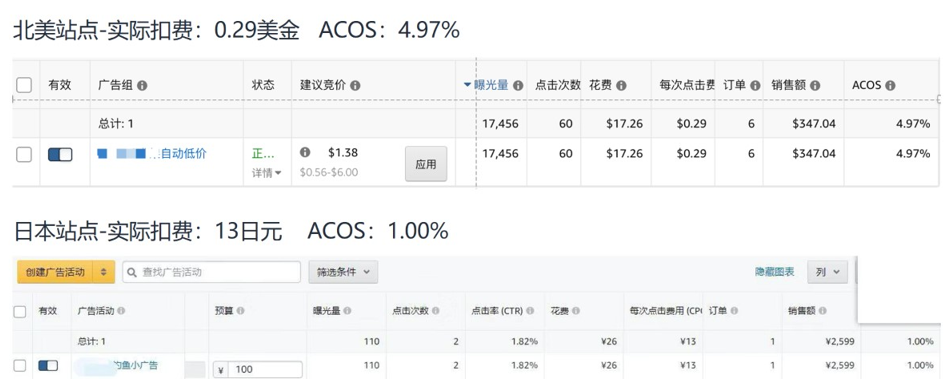Expand the 详情 dropdown under status
This screenshot has height=379, width=948.
click(x=267, y=173)
